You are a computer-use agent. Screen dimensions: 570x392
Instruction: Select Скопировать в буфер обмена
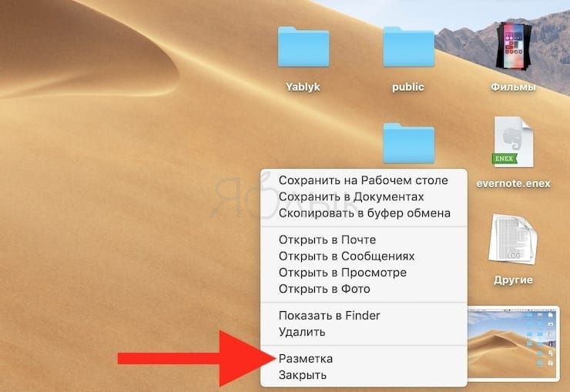coord(364,213)
